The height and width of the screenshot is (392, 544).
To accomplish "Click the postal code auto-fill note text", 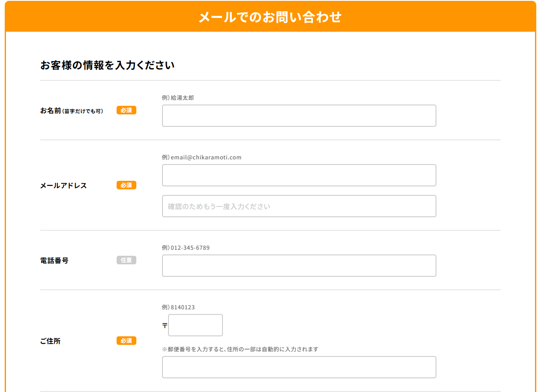I will tap(240, 349).
